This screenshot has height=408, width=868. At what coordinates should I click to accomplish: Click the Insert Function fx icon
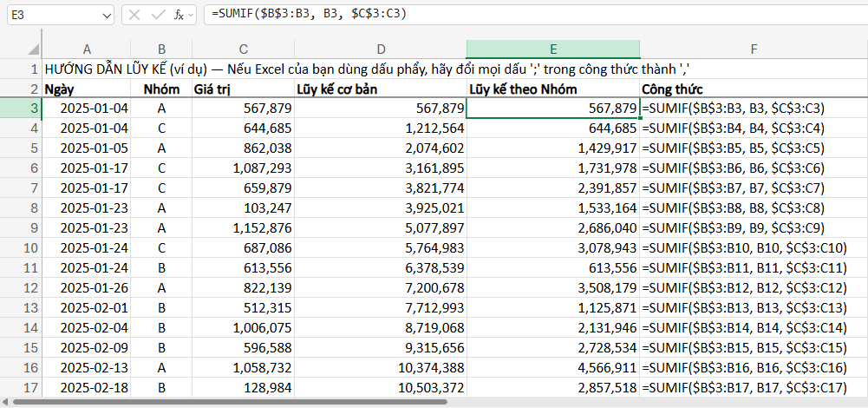pos(179,15)
